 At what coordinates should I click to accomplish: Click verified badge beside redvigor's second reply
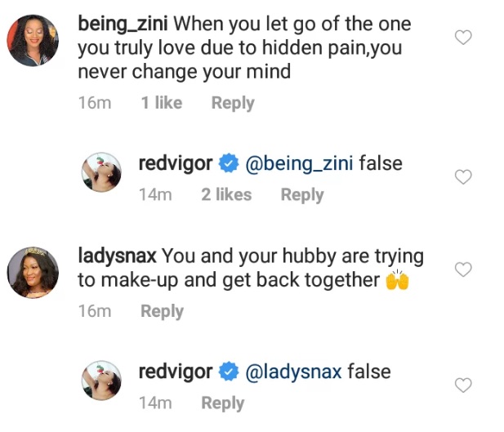229,372
